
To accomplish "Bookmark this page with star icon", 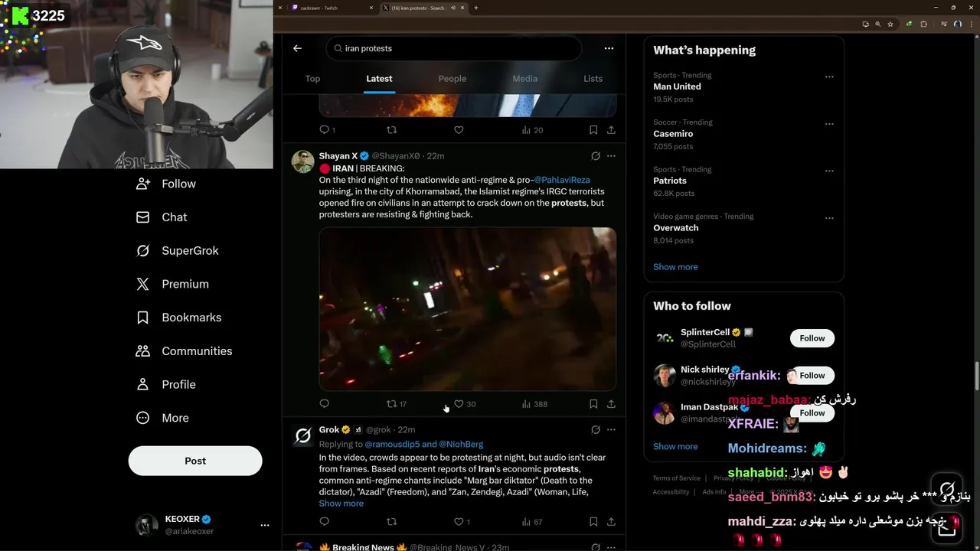I will [x=891, y=24].
